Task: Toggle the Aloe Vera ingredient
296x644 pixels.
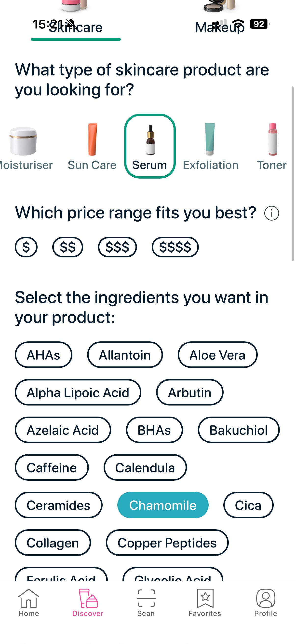Action: pos(217,355)
